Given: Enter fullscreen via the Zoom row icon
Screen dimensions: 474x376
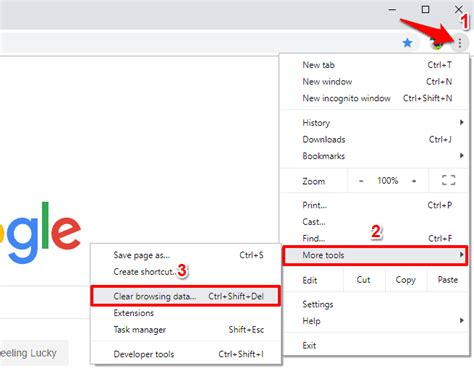Looking at the screenshot, I should tap(448, 180).
